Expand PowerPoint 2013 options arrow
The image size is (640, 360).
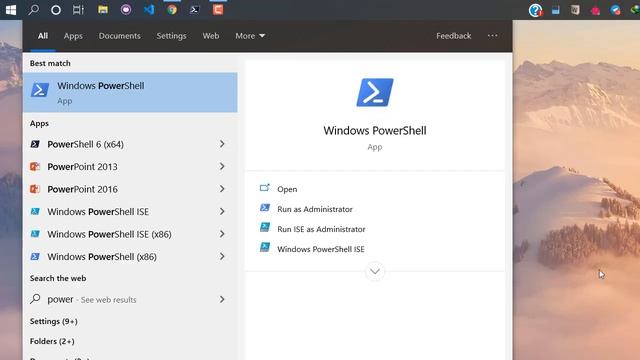coord(222,167)
